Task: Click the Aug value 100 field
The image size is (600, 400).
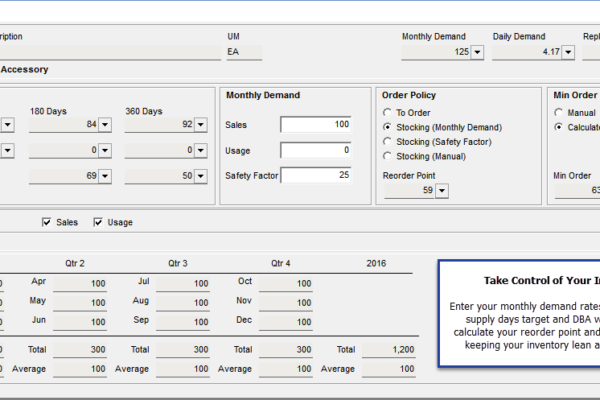Action: pyautogui.click(x=183, y=303)
